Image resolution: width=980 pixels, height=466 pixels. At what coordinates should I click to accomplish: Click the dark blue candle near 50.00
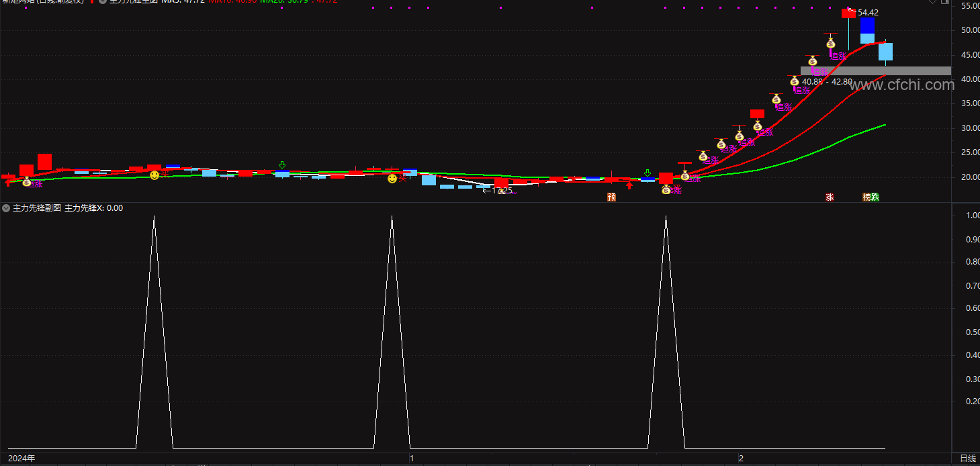[x=867, y=26]
